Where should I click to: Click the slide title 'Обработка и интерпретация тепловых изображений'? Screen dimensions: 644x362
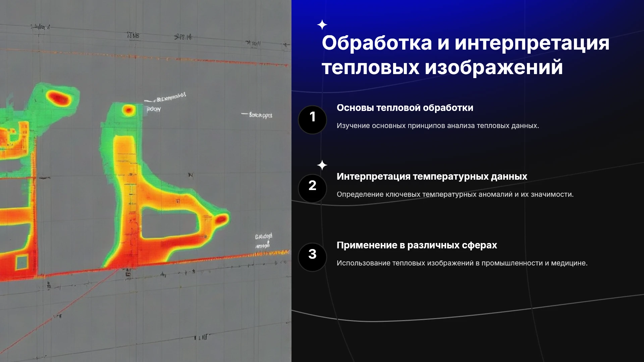tap(465, 55)
